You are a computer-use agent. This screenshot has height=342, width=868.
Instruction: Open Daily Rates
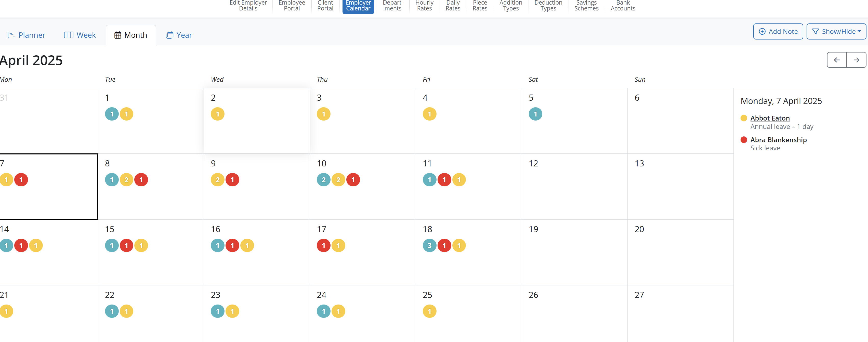453,6
